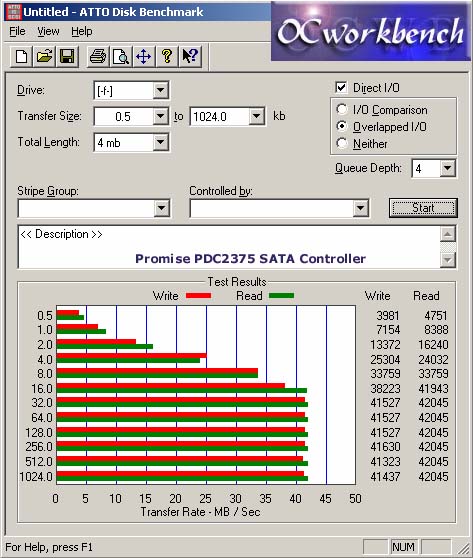The height and width of the screenshot is (558, 473).
Task: Open a file with the folder icon
Action: tap(44, 56)
